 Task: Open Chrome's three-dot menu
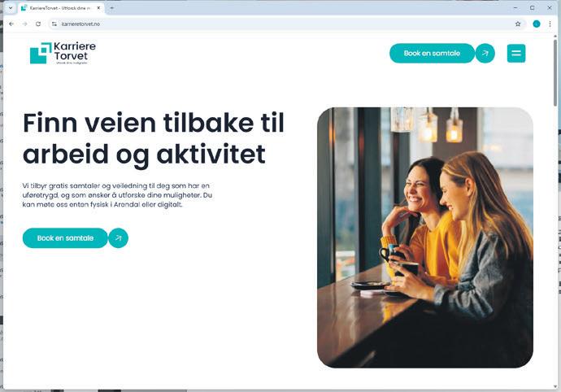tap(550, 24)
